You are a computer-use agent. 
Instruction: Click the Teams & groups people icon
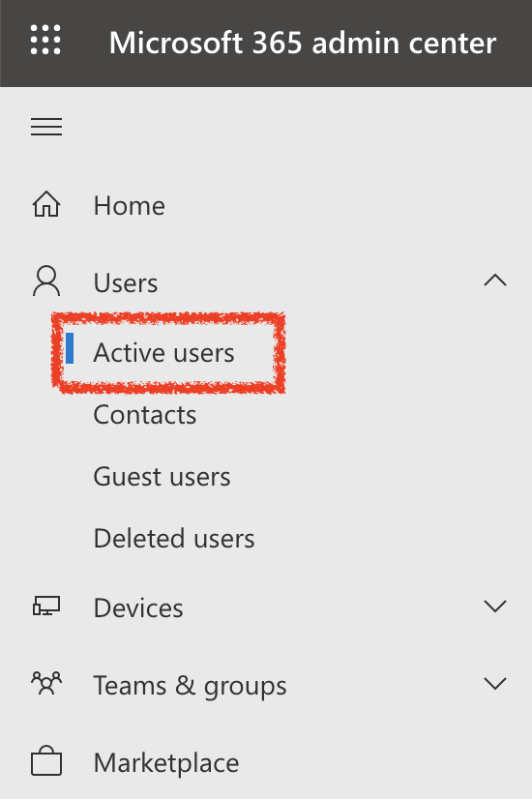[x=46, y=683]
